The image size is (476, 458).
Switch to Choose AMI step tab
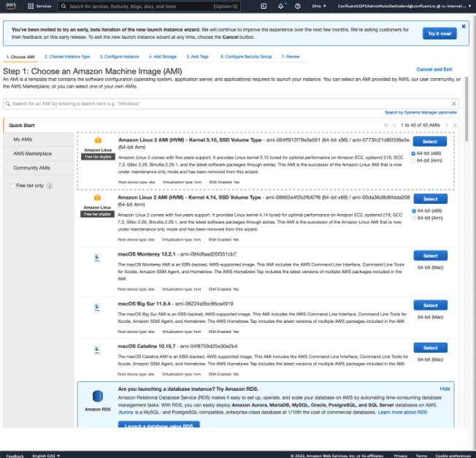20,57
